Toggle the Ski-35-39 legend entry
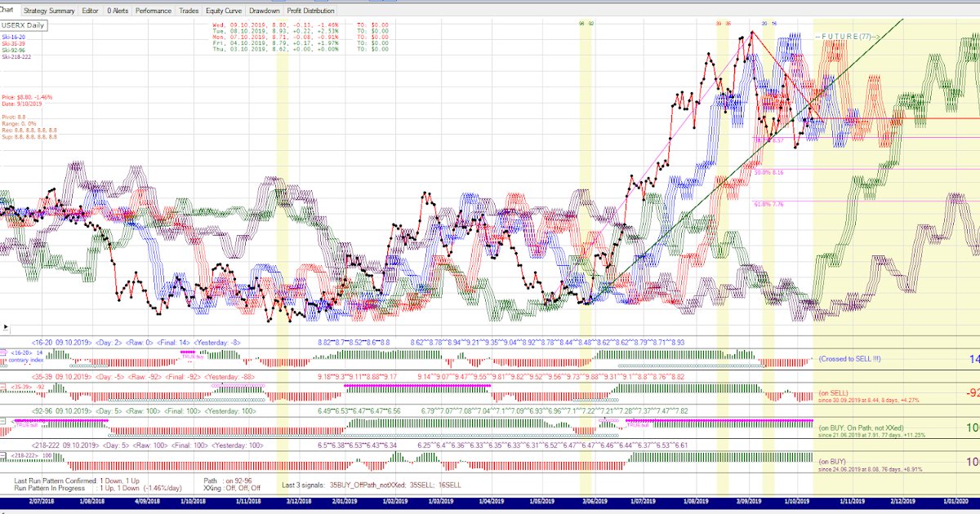980x514 pixels. (x=15, y=43)
